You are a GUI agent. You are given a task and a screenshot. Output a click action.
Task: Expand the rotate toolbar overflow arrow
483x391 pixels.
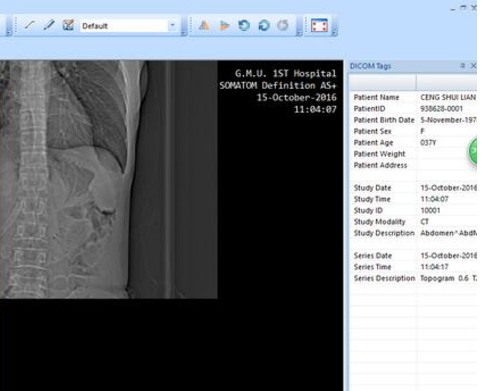pyautogui.click(x=299, y=33)
